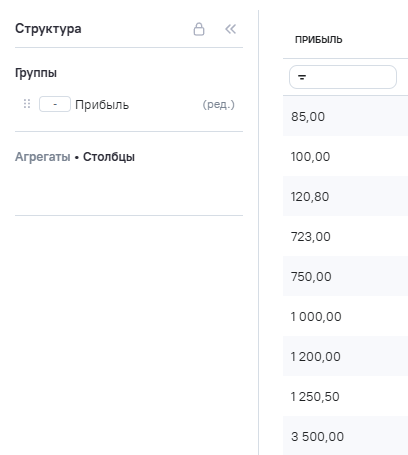Focus the ПРИБЫЛЬ column filter field
The image size is (408, 455).
point(343,77)
